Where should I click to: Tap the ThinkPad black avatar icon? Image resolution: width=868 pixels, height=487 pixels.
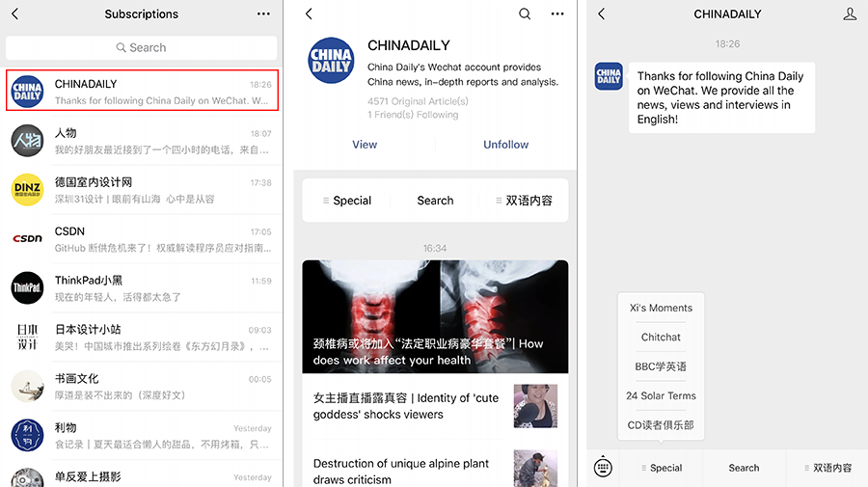pyautogui.click(x=27, y=287)
